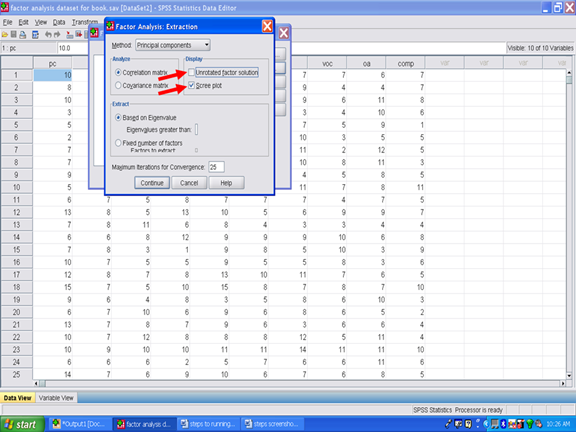Click 'Processor is ready' in status bar
576x432 pixels.
pos(478,410)
